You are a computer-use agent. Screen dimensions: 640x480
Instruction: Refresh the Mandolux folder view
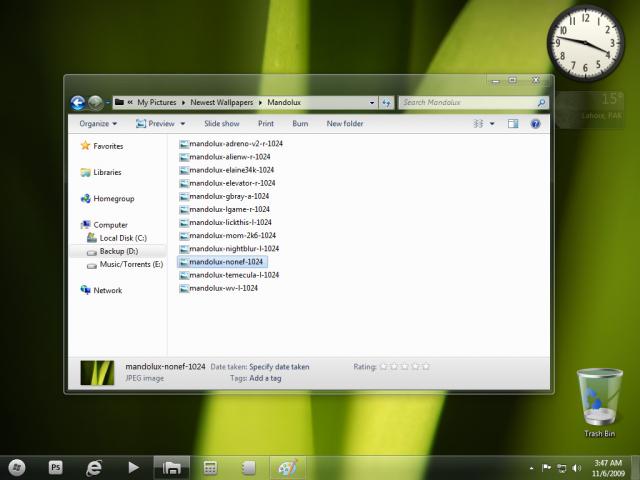coord(386,102)
